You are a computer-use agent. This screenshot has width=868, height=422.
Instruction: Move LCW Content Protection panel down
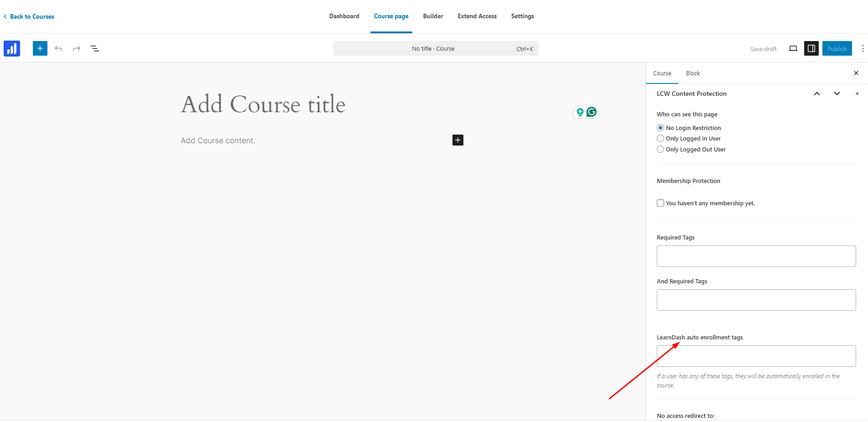(x=837, y=94)
